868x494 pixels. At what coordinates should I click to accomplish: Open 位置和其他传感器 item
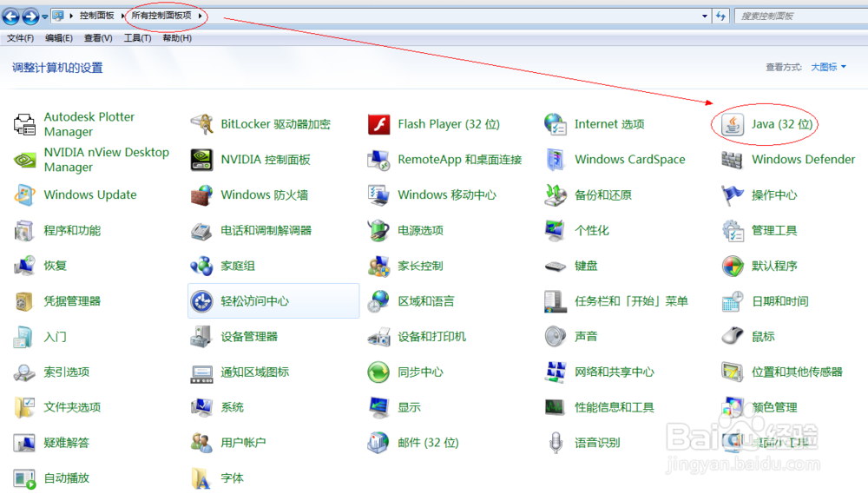coord(782,372)
